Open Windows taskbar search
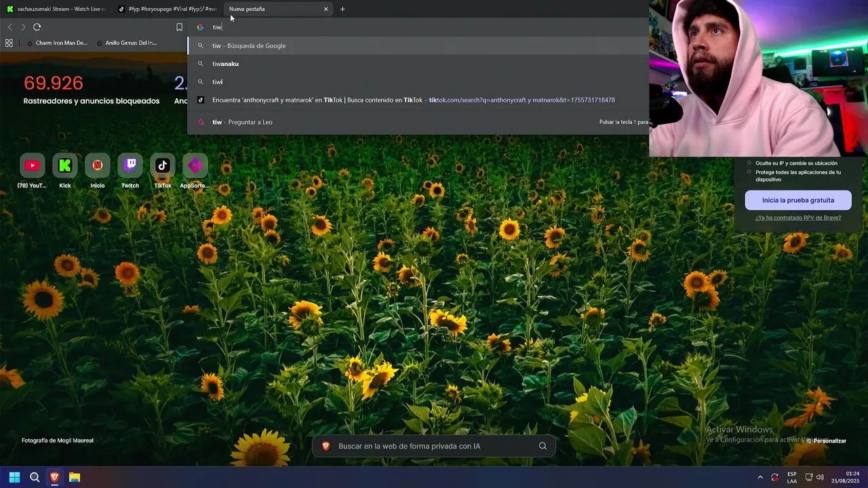 click(x=35, y=477)
